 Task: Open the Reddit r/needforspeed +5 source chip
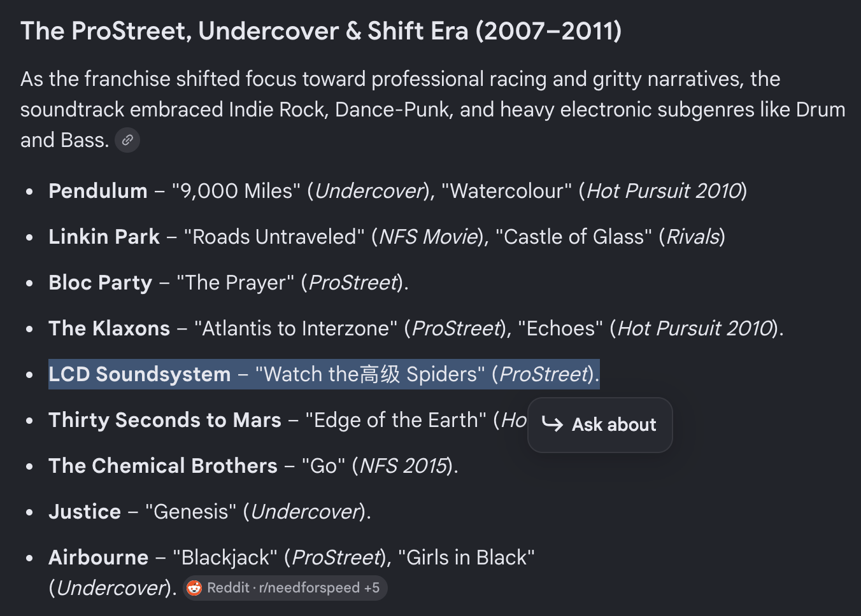click(285, 588)
